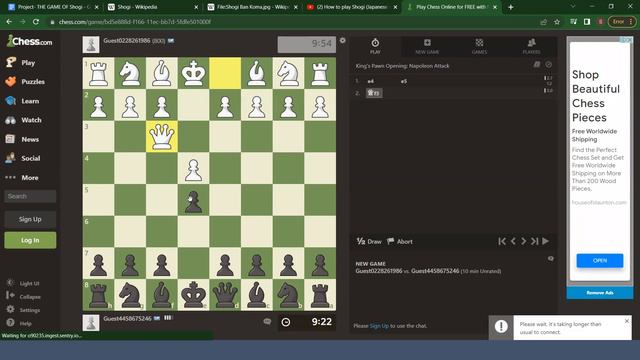Click the chess.com URL in address bar
640x360 pixels.
[135, 22]
